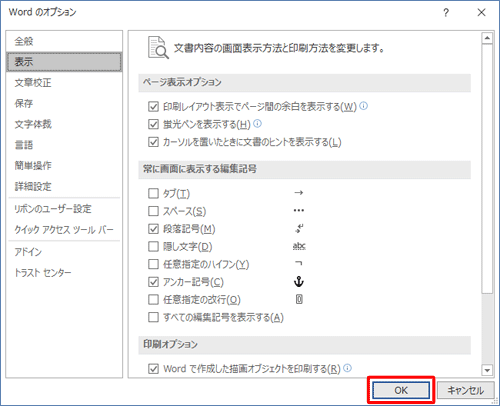This screenshot has width=500, height=406.
Task: Click the キャンセル button
Action: (x=465, y=390)
